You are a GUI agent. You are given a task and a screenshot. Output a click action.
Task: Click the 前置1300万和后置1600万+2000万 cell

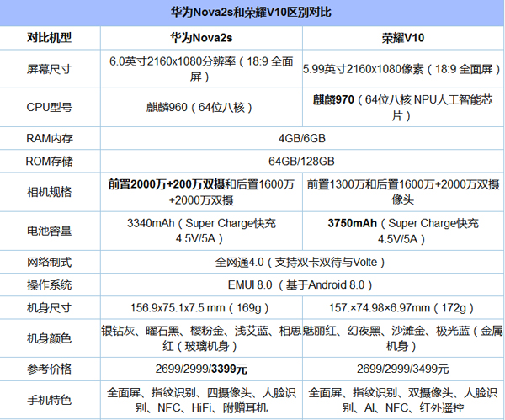[403, 192]
